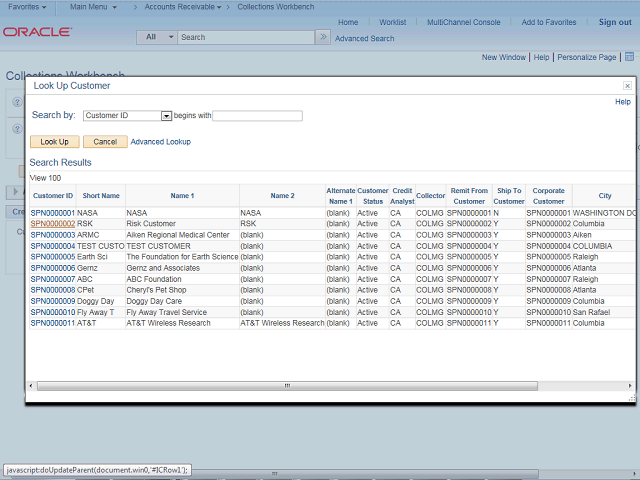Open the All search category dropdown
640x480 pixels.
pos(157,37)
